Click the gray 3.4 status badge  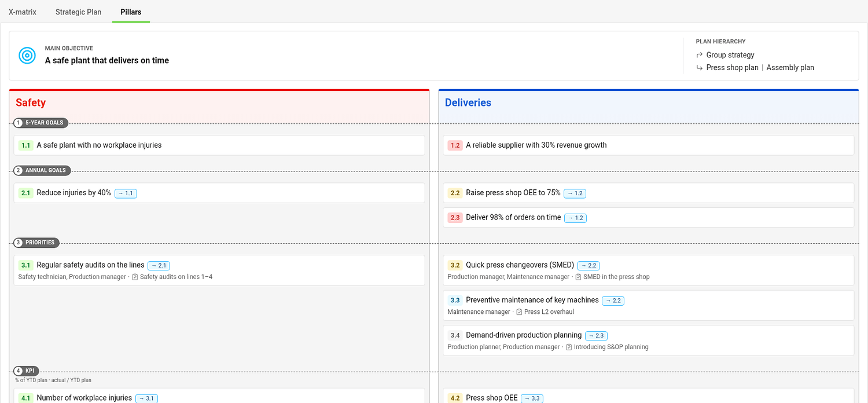[455, 335]
